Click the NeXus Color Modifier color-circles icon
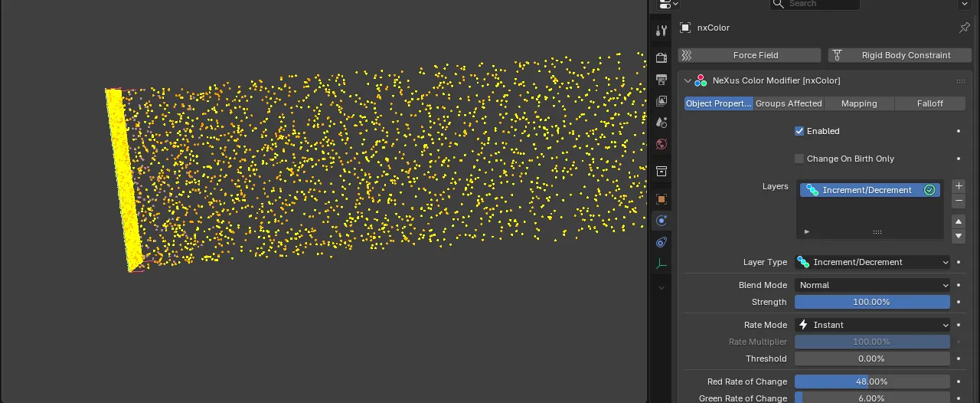Image resolution: width=980 pixels, height=403 pixels. [701, 80]
